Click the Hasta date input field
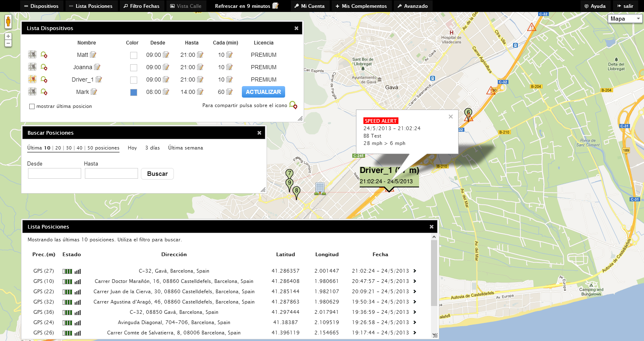The height and width of the screenshot is (341, 644). pos(111,173)
